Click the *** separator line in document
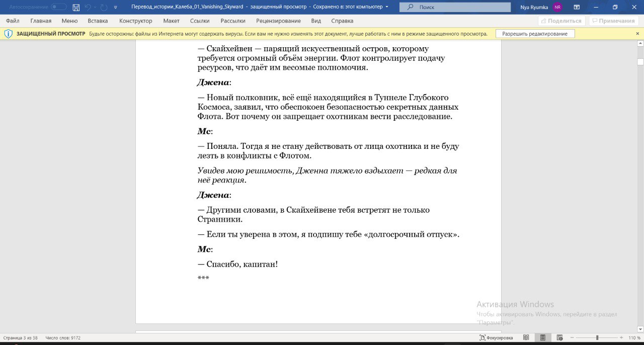Image resolution: width=644 pixels, height=345 pixels. (x=203, y=278)
